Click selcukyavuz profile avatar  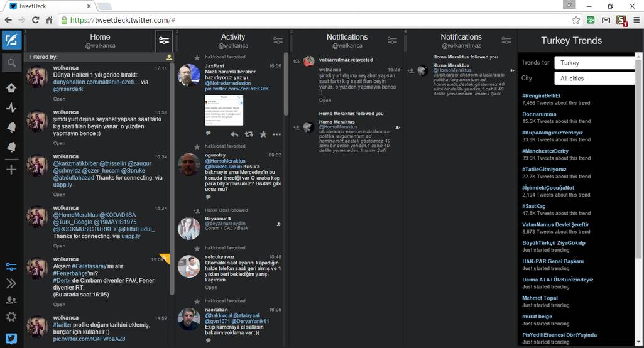pyautogui.click(x=189, y=266)
